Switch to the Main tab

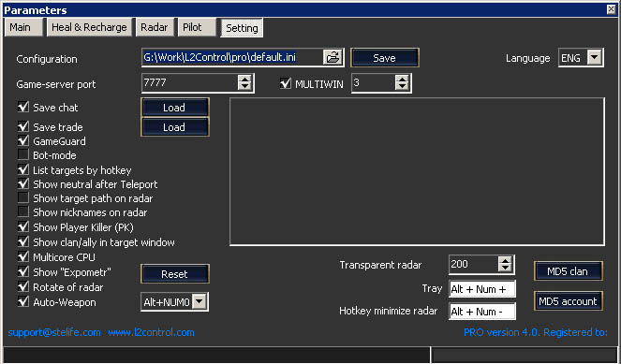pyautogui.click(x=23, y=27)
